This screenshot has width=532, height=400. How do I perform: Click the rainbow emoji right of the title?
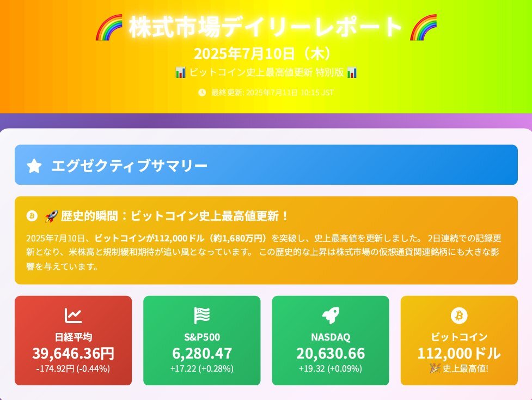423,27
